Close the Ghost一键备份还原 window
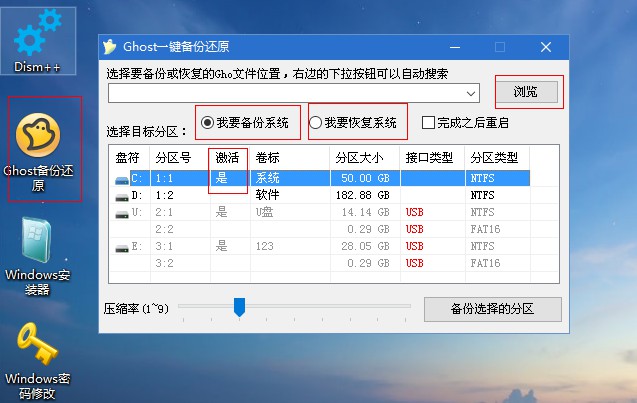637x403 pixels. click(546, 47)
